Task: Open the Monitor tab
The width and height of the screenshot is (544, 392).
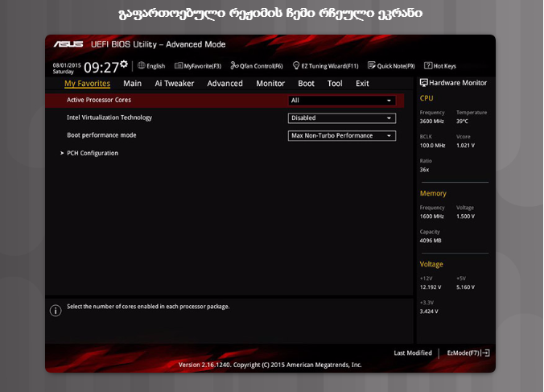Action: point(270,83)
